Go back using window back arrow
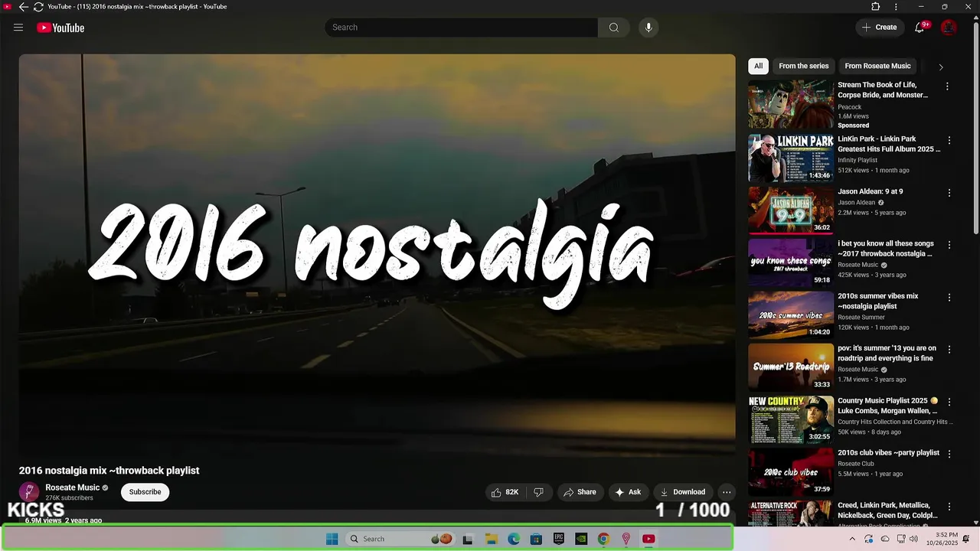This screenshot has height=551, width=980. (24, 7)
